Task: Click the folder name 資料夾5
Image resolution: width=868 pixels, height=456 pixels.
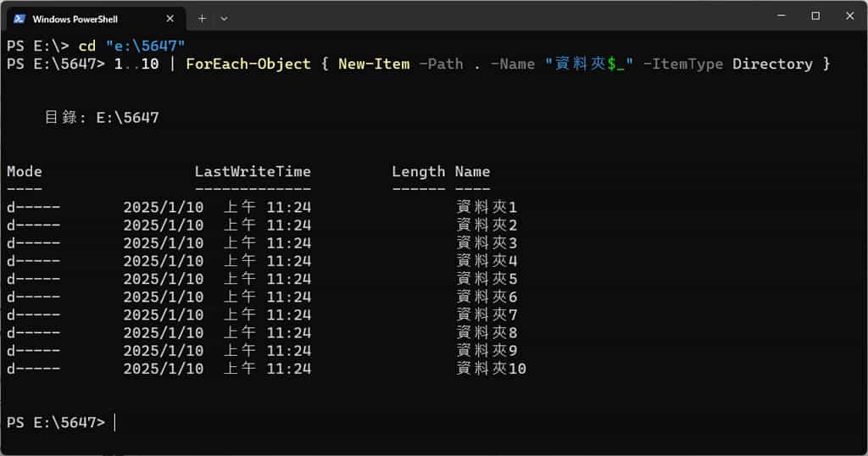Action: click(x=487, y=279)
